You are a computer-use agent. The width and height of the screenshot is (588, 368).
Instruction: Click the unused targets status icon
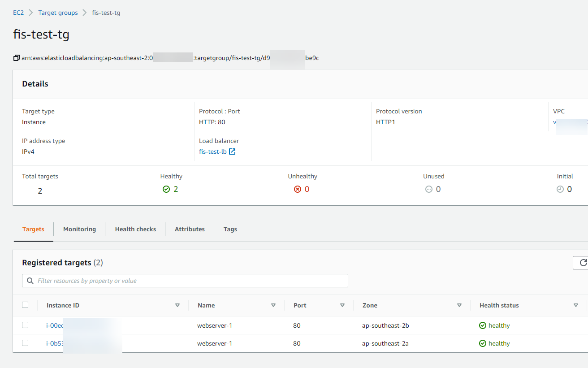coord(429,189)
